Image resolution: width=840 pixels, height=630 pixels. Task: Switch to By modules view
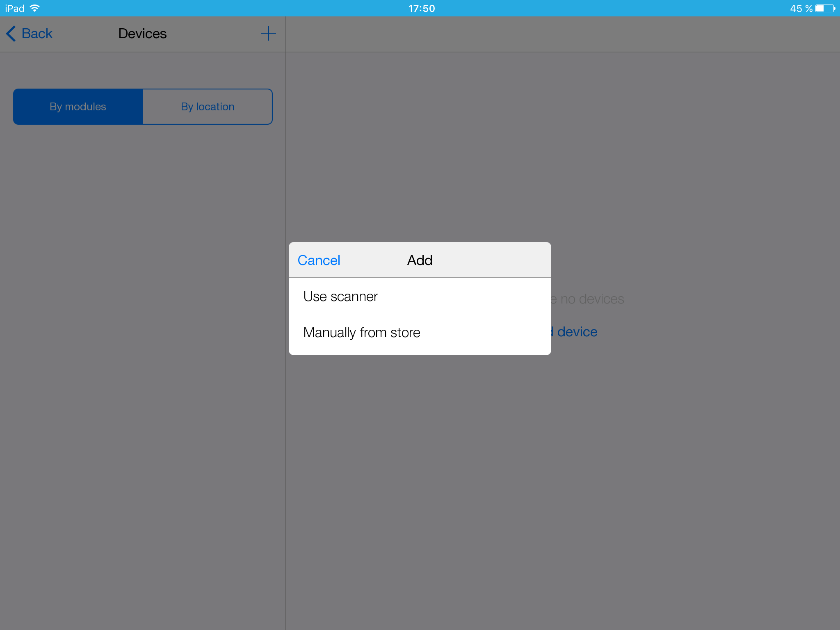click(78, 107)
